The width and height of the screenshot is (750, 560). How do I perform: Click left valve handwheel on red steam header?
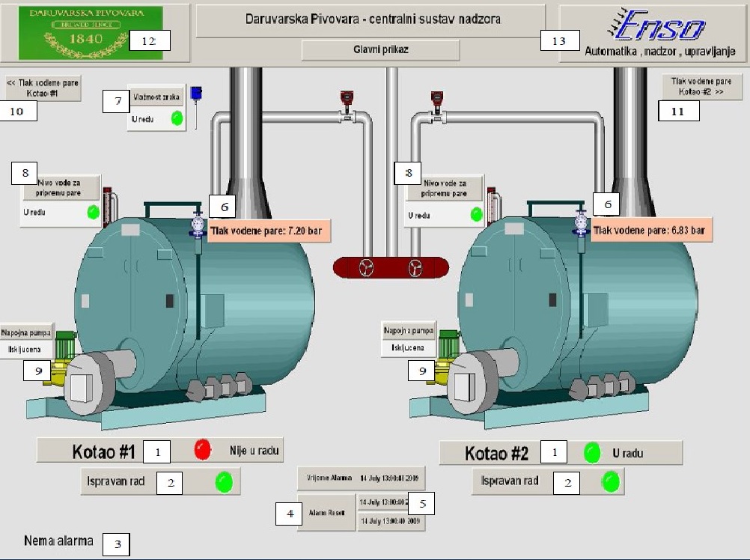tap(366, 268)
